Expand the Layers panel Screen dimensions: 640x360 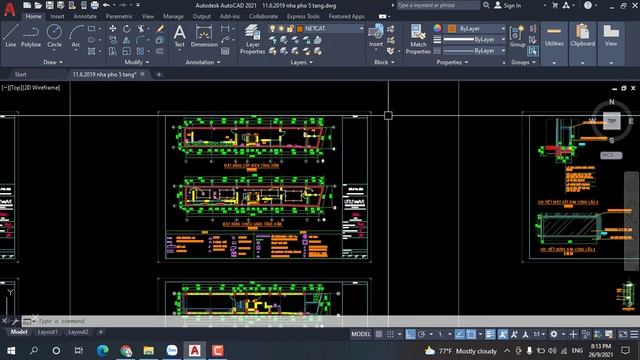pyautogui.click(x=302, y=62)
